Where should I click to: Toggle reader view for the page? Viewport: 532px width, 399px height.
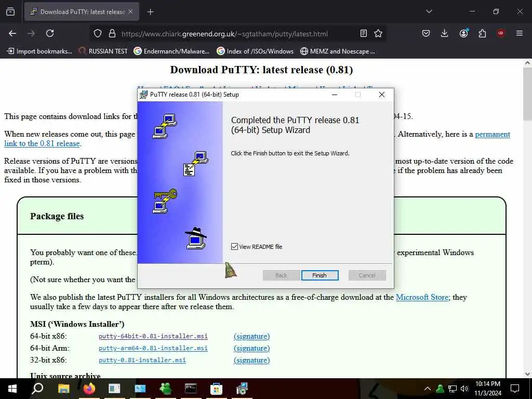pyautogui.click(x=363, y=33)
